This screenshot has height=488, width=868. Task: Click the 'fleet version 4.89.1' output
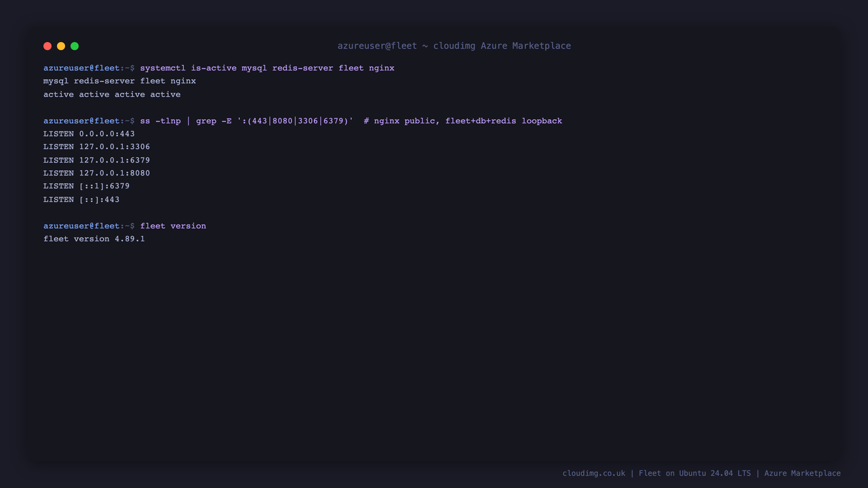click(x=94, y=239)
